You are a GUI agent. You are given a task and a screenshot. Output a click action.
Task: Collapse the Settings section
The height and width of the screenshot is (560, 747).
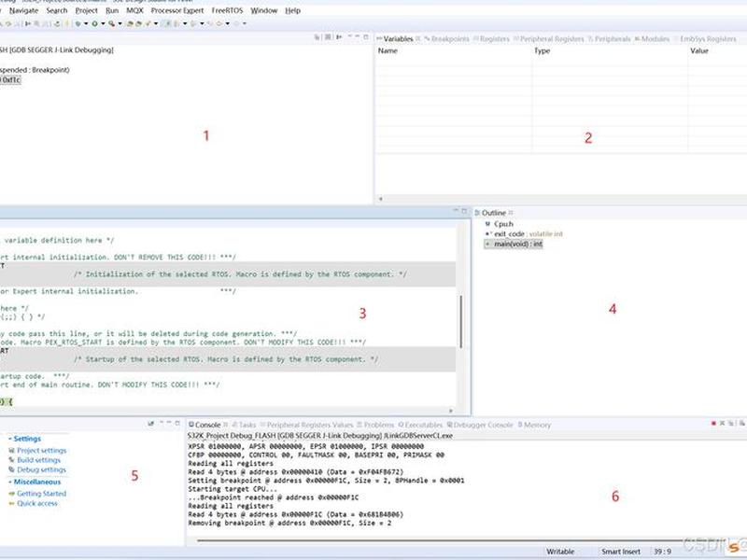pos(10,439)
